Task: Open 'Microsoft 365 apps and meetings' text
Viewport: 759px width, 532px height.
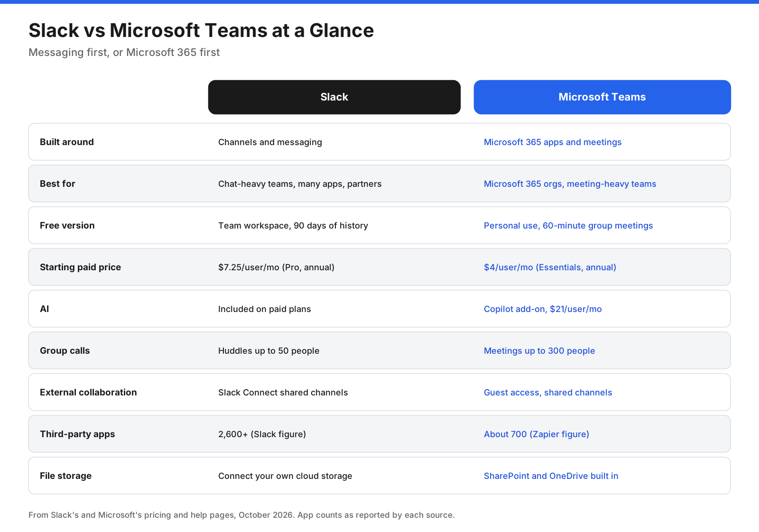Action: (x=553, y=142)
